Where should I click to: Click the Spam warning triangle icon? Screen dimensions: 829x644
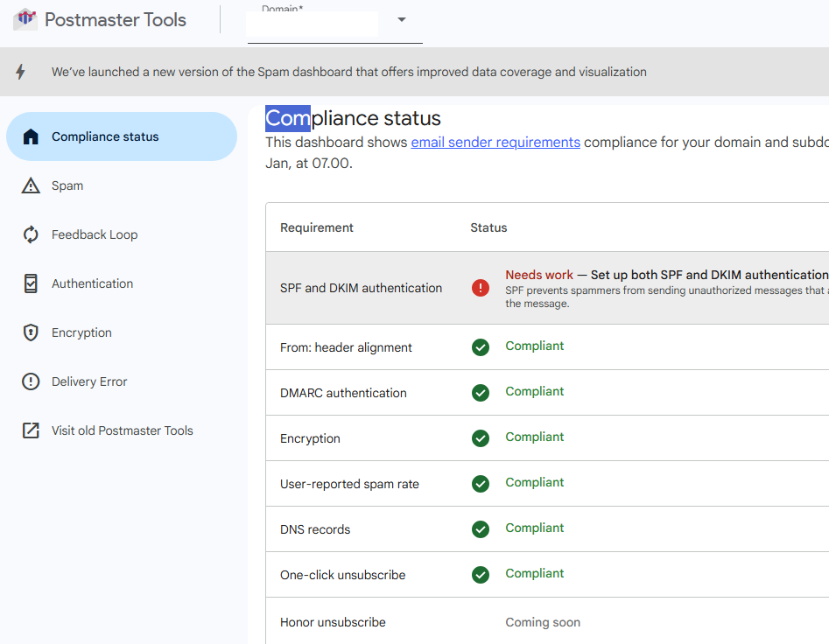coord(31,185)
